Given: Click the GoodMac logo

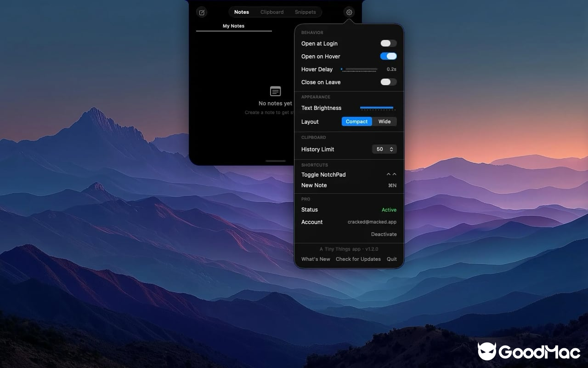Looking at the screenshot, I should 527,352.
